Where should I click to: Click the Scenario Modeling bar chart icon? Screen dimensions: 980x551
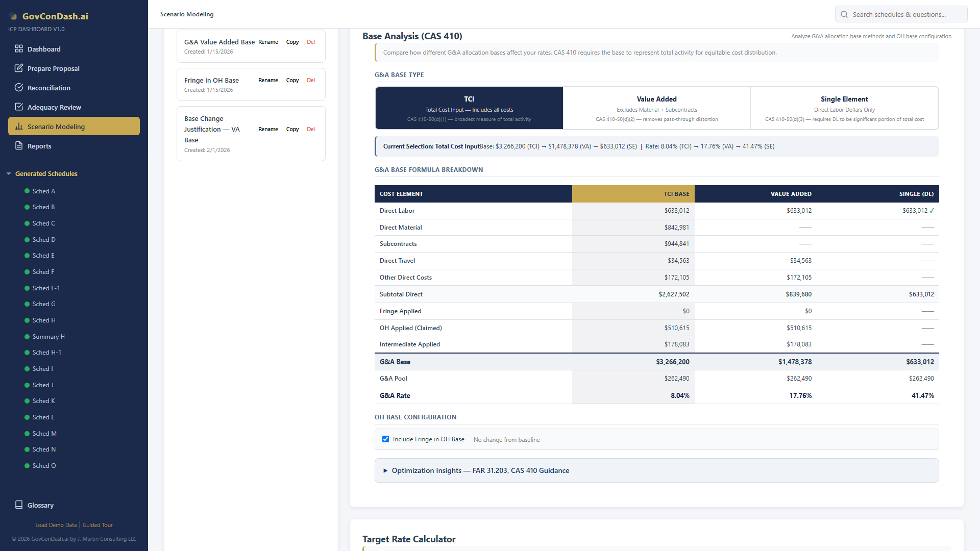pos(19,127)
